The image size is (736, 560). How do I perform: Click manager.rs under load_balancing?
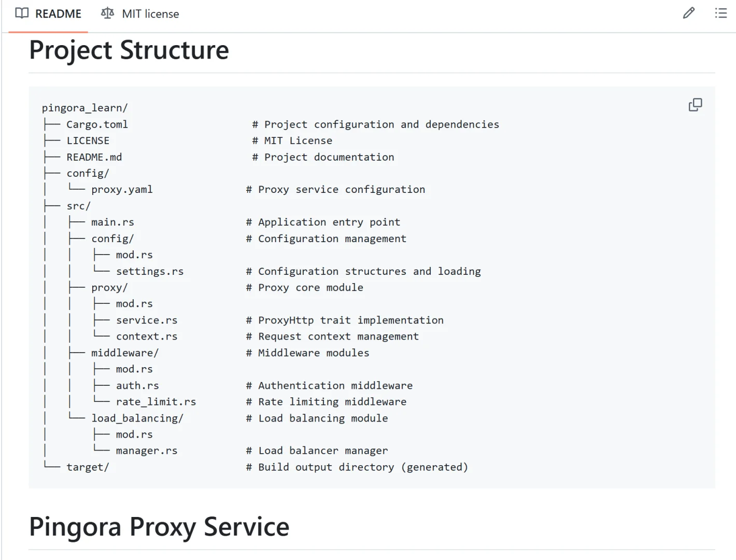(x=147, y=451)
